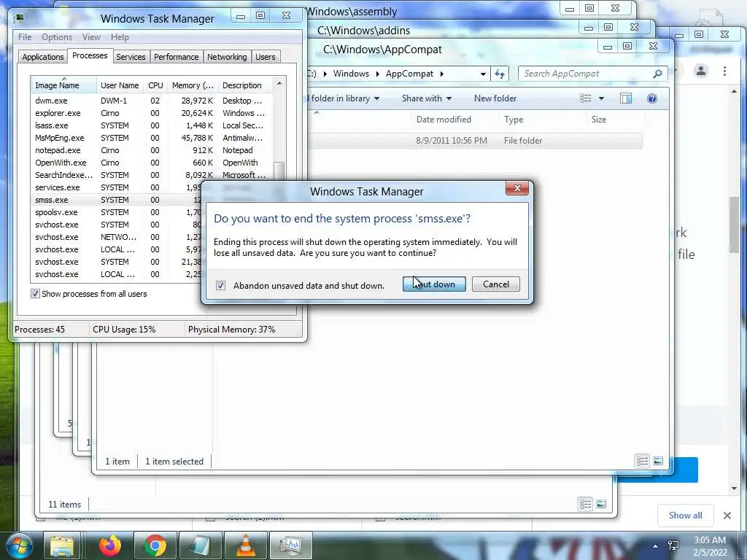Select the Task Manager taskbar button

[x=291, y=545]
